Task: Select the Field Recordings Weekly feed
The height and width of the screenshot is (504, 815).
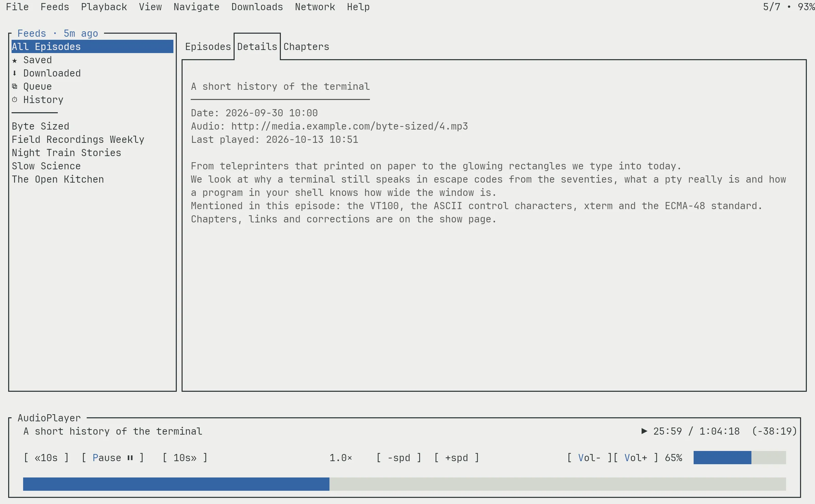Action: 92,139
